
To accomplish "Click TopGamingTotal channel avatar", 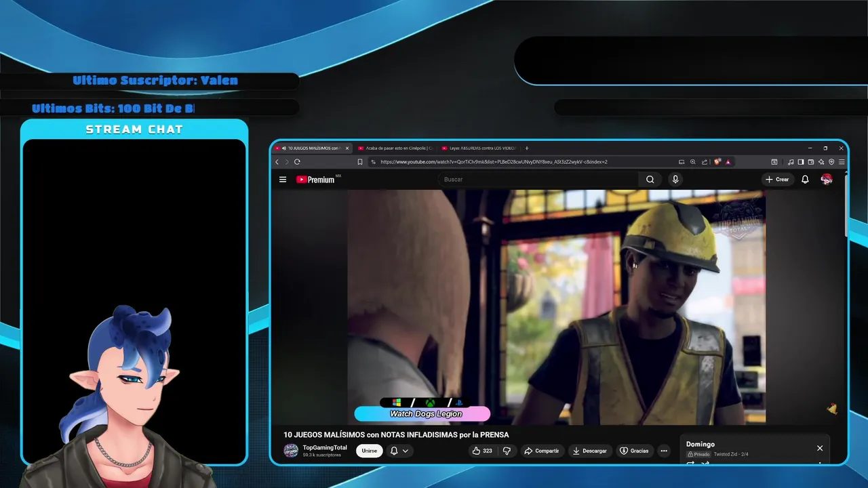I will click(291, 451).
